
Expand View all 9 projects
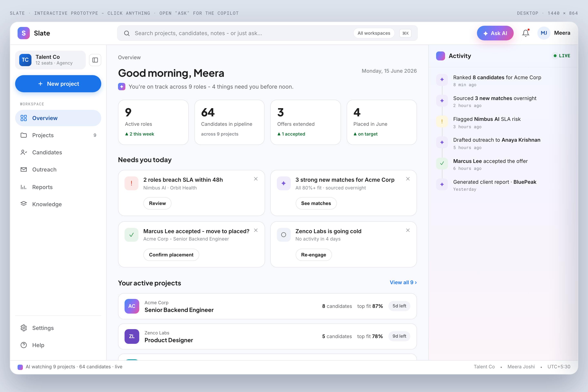tap(403, 282)
